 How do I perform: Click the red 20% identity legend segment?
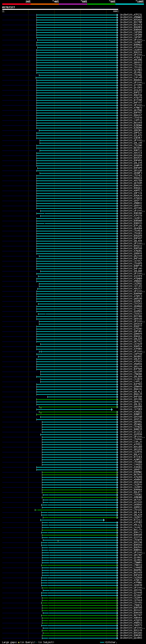(x=16, y=4)
